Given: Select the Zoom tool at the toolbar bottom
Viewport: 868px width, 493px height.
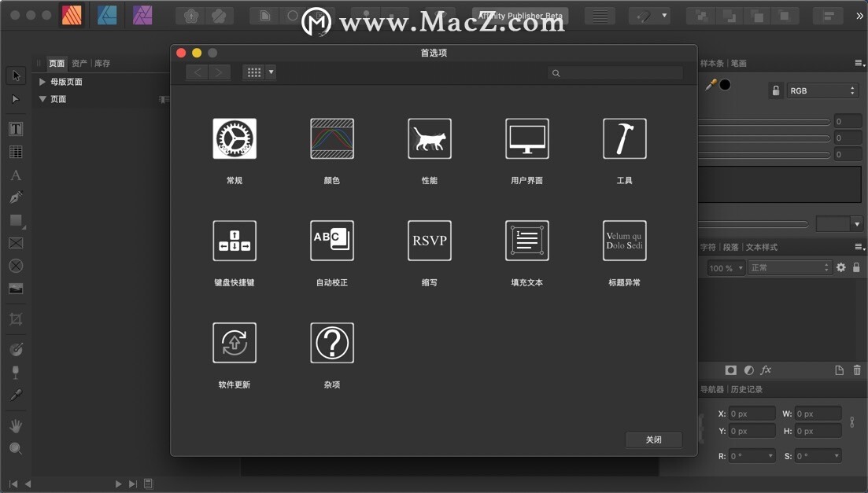Looking at the screenshot, I should pyautogui.click(x=15, y=448).
